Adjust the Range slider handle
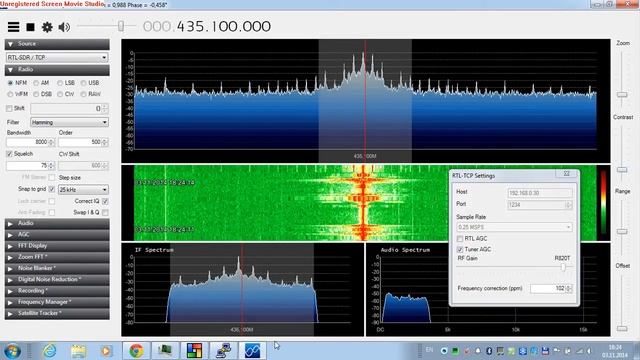 pyautogui.click(x=622, y=231)
